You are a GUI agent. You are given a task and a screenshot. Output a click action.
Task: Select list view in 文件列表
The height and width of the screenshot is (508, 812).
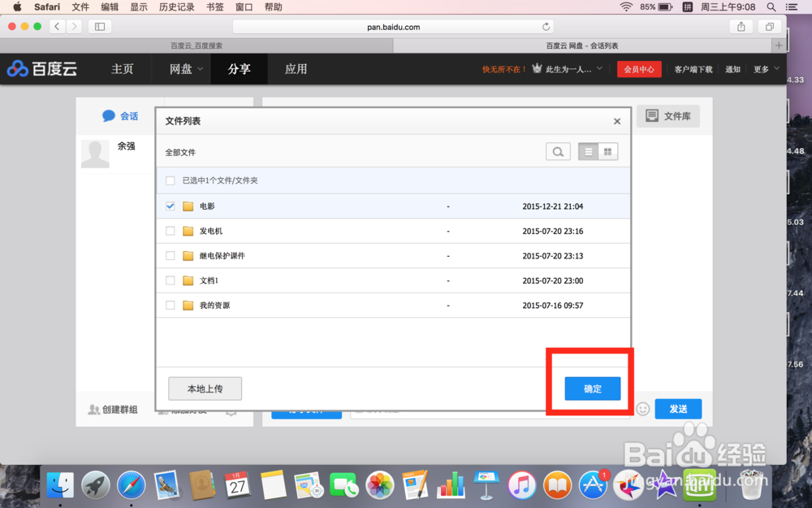[588, 151]
